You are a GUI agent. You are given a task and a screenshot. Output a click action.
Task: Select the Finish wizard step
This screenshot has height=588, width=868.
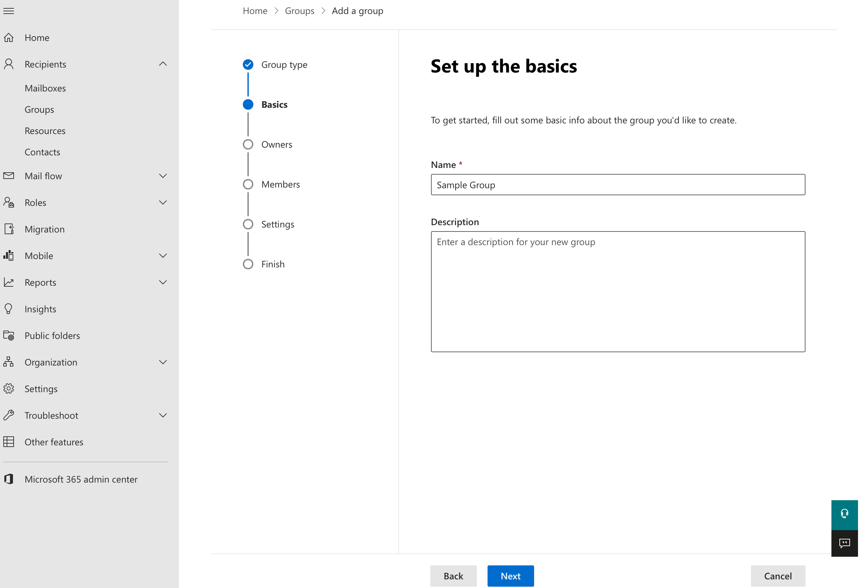(x=264, y=264)
